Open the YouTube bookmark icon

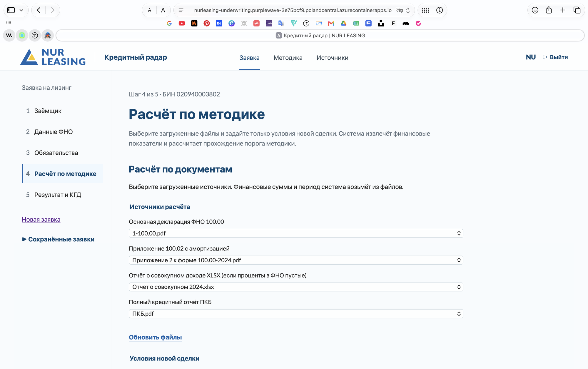(182, 24)
